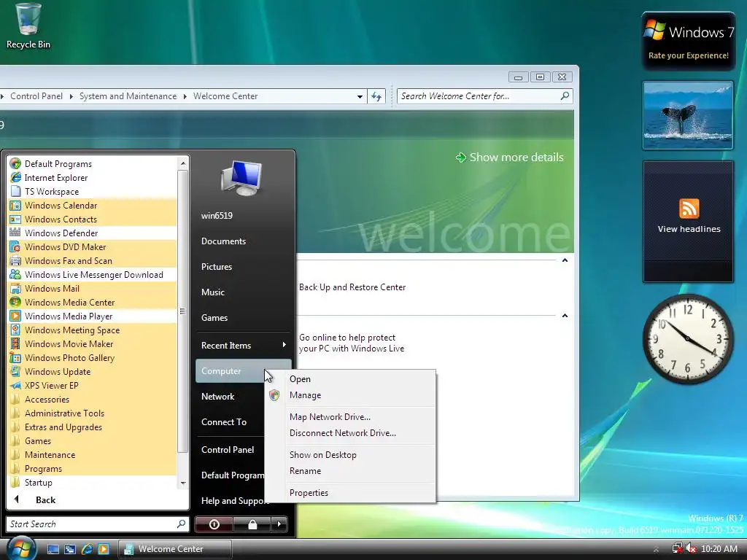Click the lock computer button

252,524
